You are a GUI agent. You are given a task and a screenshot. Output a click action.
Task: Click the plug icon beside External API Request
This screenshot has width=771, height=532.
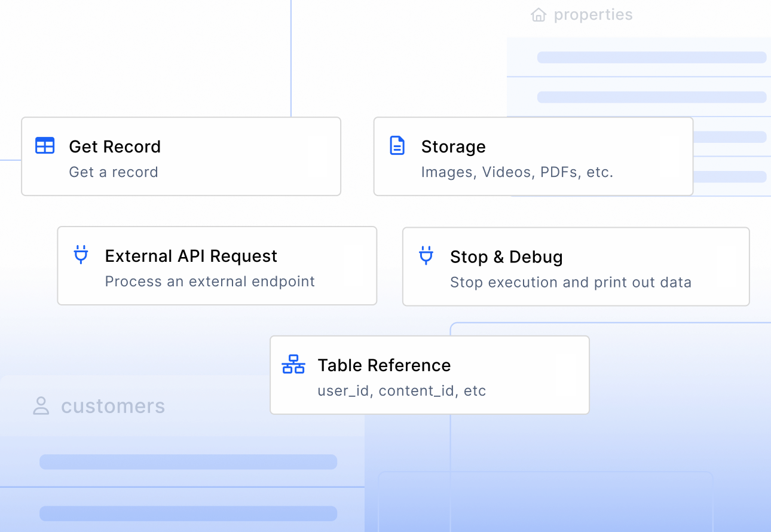[81, 255]
